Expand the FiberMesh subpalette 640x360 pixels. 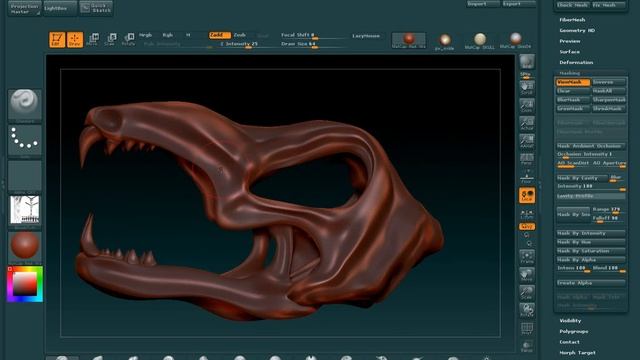[572, 20]
